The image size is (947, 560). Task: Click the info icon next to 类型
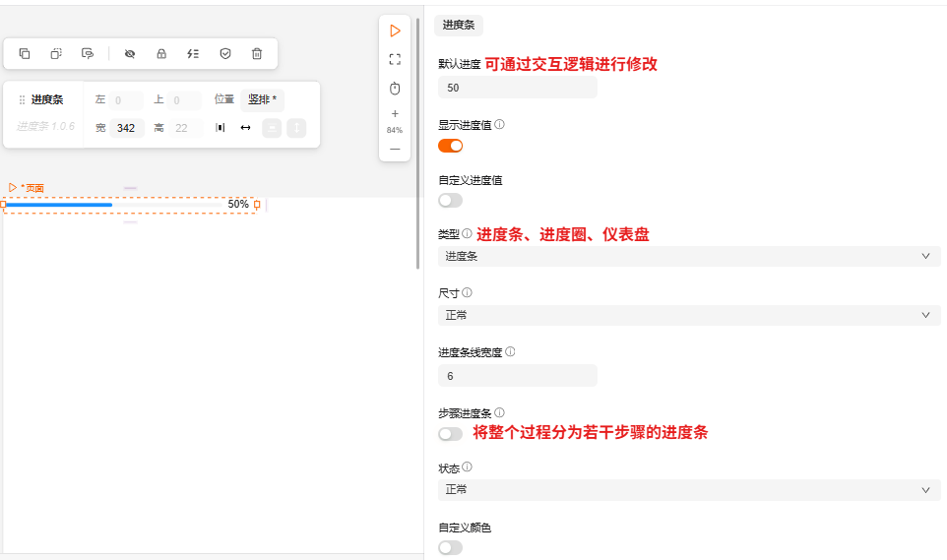[467, 233]
